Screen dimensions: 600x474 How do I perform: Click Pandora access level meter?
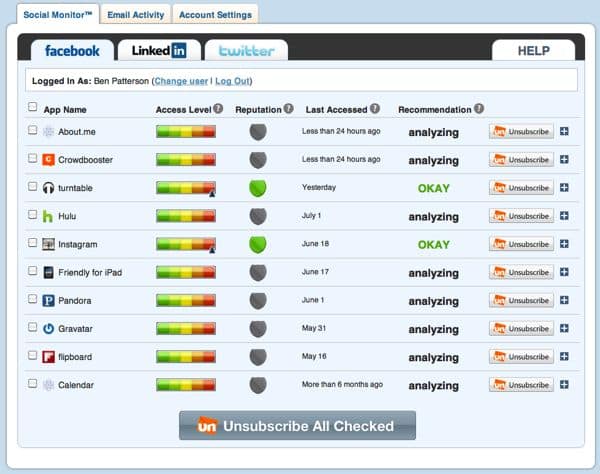[186, 300]
